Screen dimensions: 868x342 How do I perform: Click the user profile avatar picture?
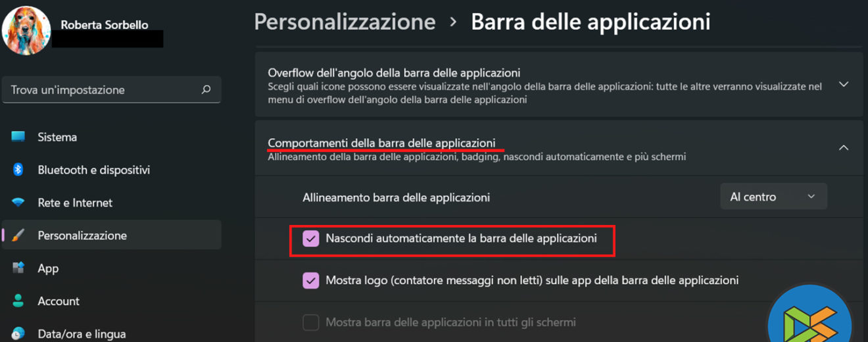click(27, 30)
